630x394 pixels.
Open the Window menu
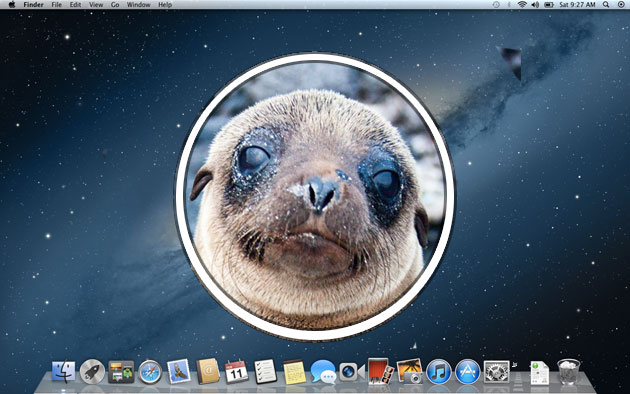[x=138, y=5]
